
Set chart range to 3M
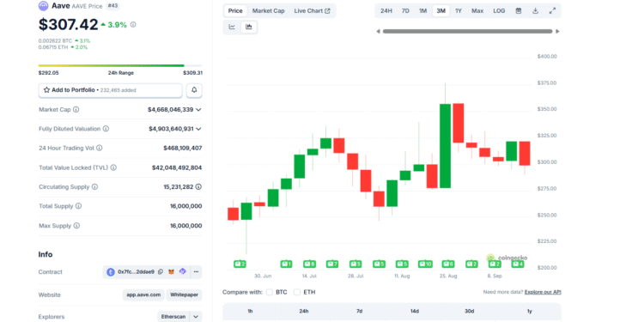coord(440,11)
